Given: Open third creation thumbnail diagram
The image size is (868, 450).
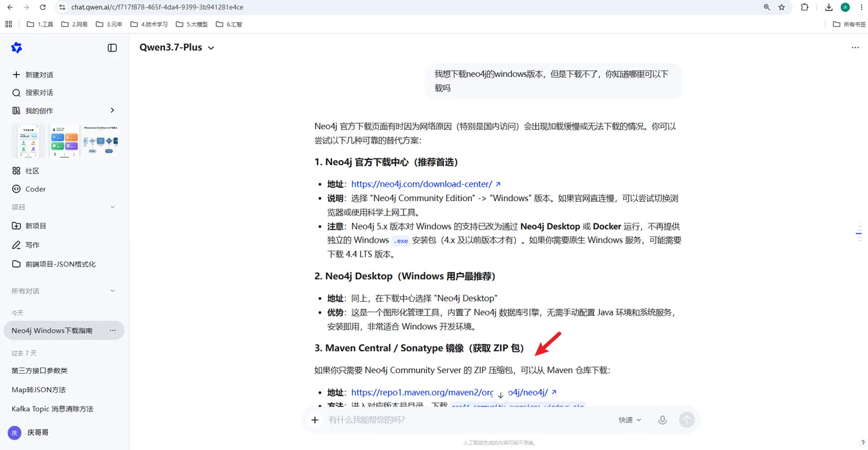Looking at the screenshot, I should pyautogui.click(x=100, y=141).
